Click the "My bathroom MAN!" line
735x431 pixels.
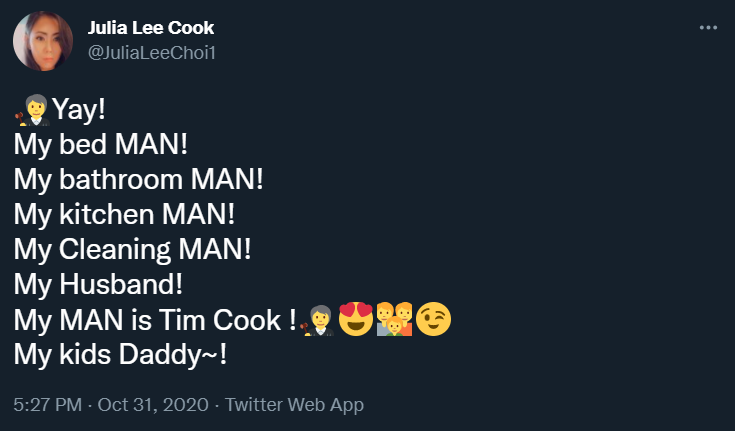coord(138,179)
